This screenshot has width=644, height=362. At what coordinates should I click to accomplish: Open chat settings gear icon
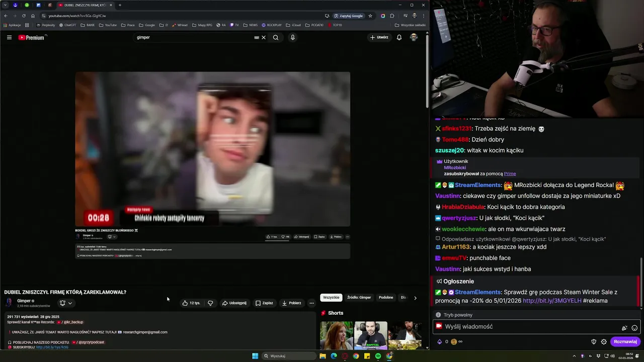[604, 342]
